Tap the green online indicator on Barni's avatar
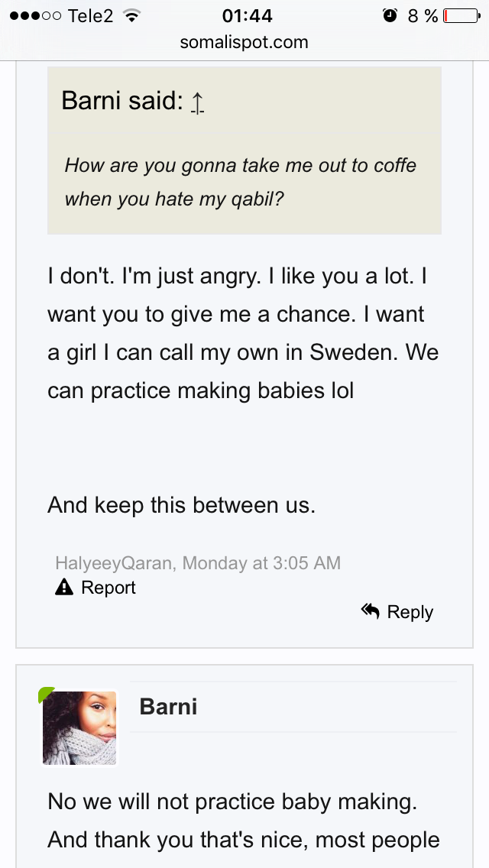 (x=45, y=695)
